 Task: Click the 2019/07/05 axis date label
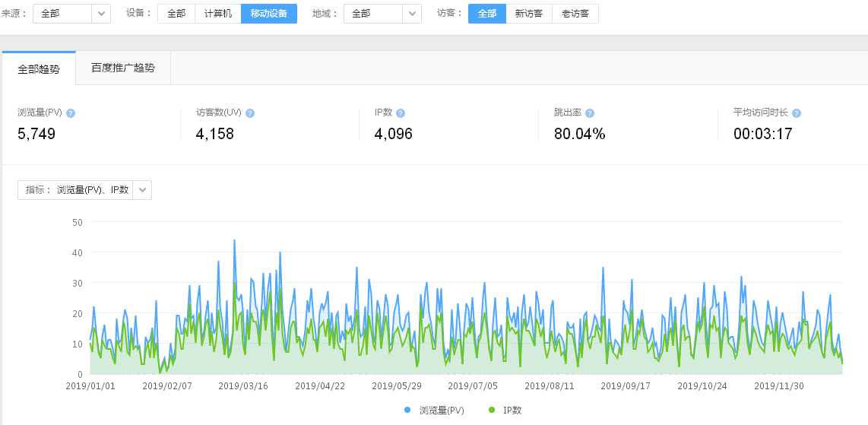pyautogui.click(x=472, y=385)
